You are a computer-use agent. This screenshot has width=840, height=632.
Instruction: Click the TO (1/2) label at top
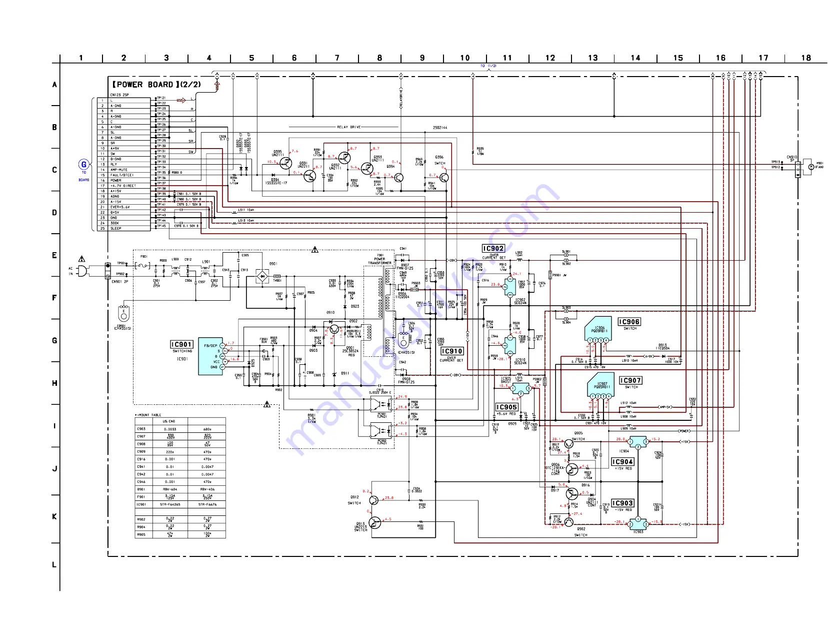(488, 66)
